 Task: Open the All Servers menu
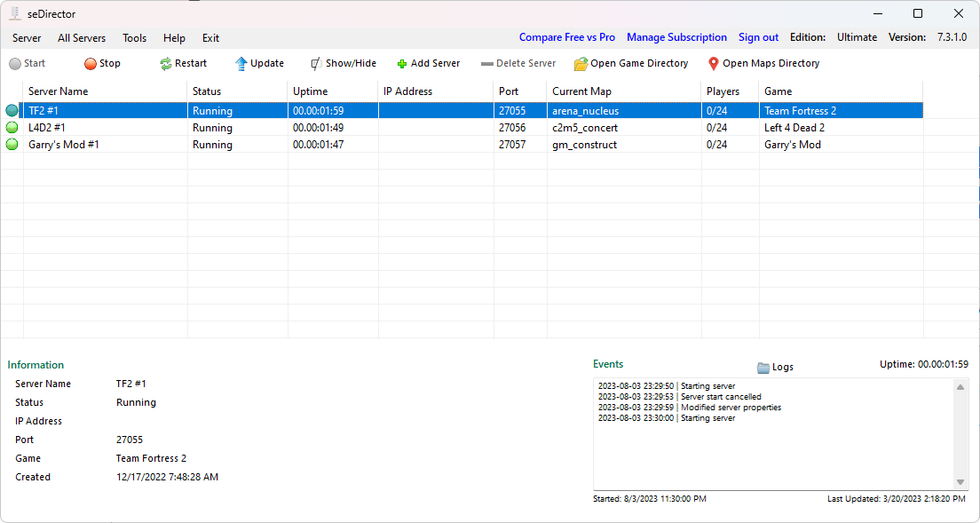pos(82,38)
